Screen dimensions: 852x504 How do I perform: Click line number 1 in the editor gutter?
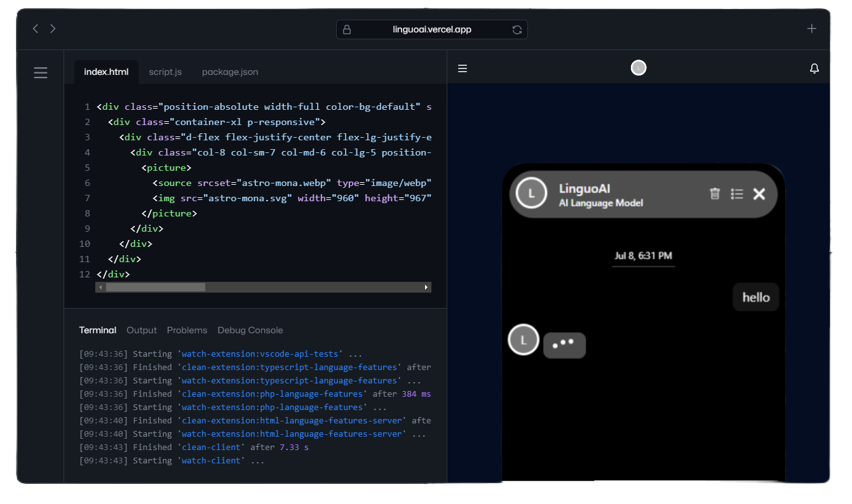[x=87, y=107]
